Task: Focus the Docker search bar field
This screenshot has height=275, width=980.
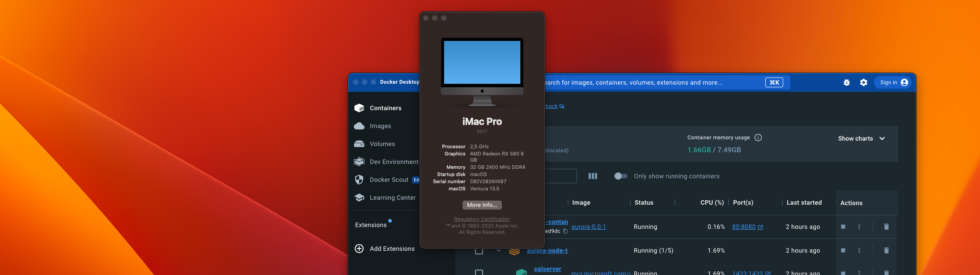Action: click(667, 82)
